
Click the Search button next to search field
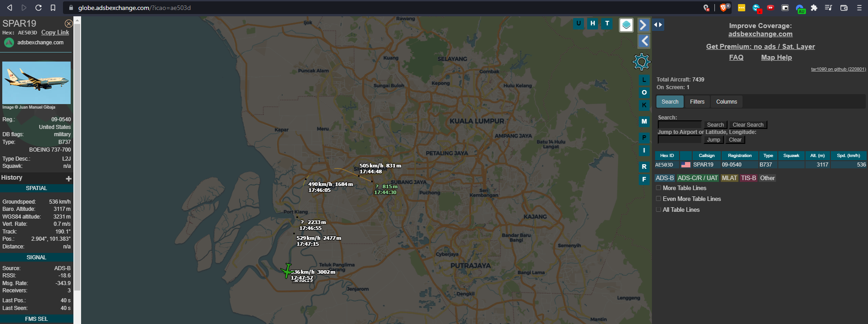click(x=715, y=125)
